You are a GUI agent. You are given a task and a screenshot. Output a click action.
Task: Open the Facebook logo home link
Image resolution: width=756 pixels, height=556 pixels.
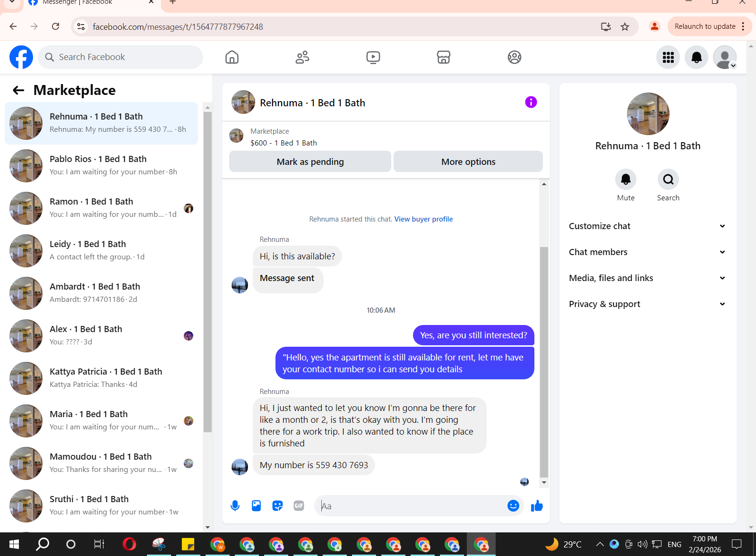pos(21,57)
